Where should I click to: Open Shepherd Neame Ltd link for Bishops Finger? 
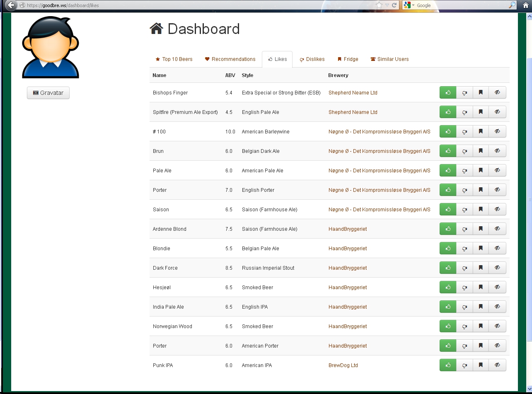tap(353, 93)
